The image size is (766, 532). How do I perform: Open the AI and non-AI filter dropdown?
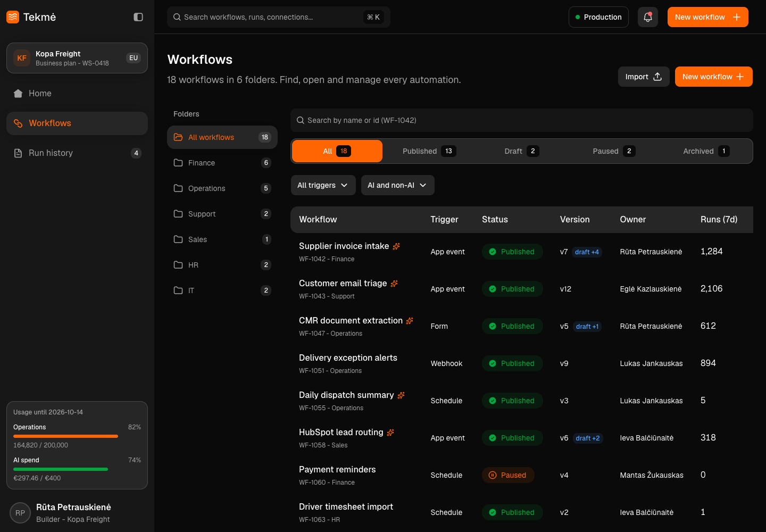(398, 185)
